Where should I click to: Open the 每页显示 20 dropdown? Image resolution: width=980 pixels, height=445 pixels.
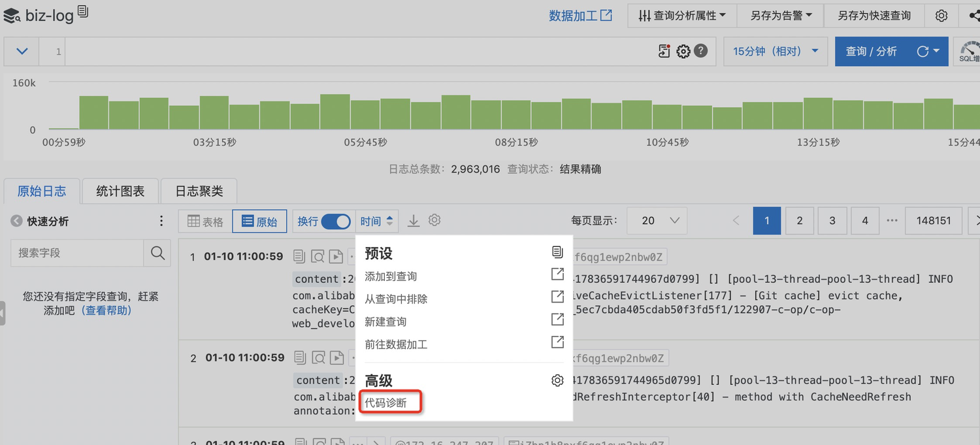tap(657, 221)
